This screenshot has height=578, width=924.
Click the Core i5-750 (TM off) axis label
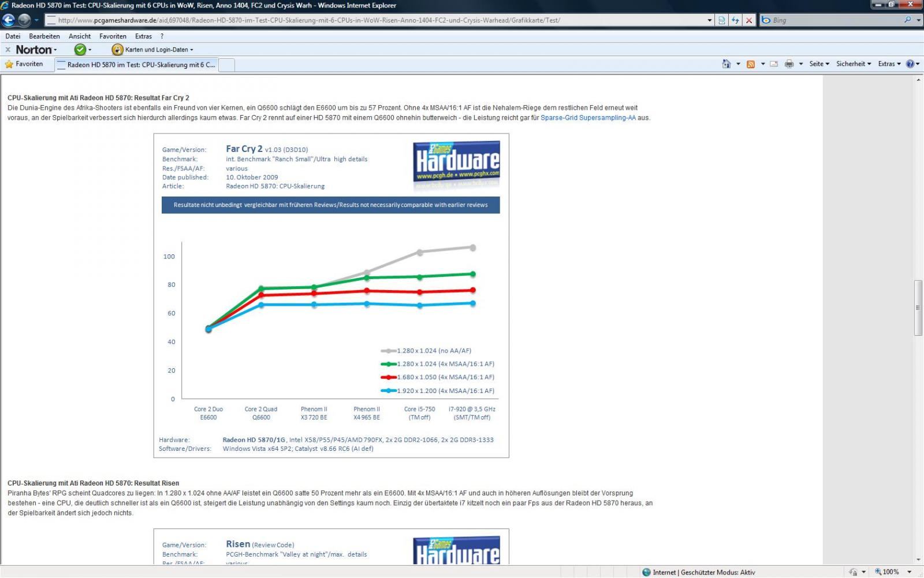pos(420,413)
